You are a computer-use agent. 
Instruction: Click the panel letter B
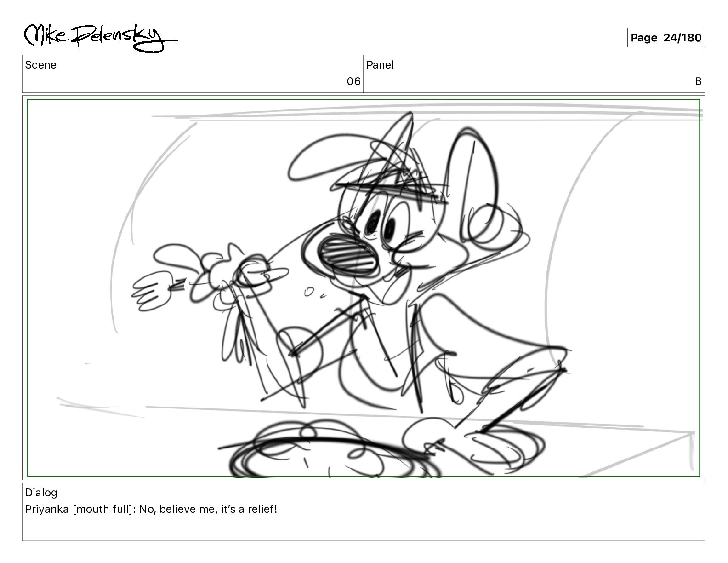tap(698, 81)
